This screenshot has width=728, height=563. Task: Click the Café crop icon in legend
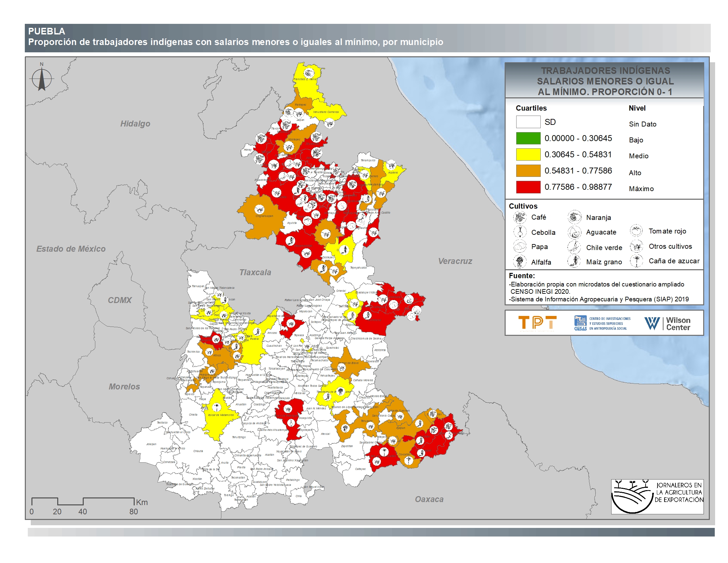point(519,217)
